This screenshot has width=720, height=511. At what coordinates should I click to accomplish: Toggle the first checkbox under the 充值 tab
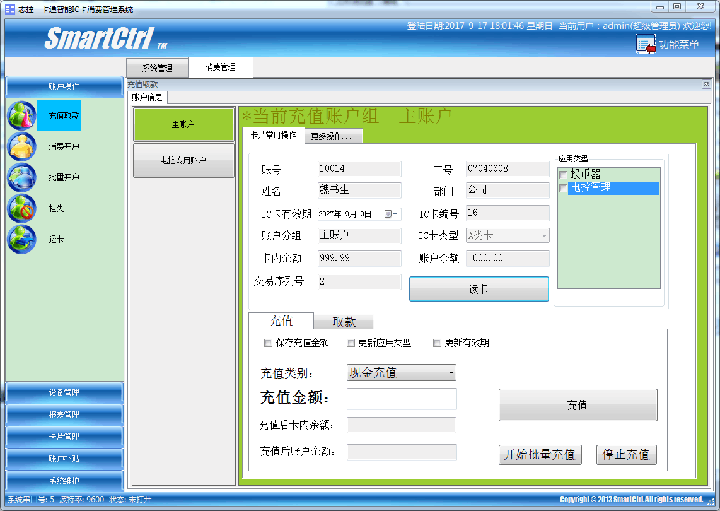pos(266,343)
